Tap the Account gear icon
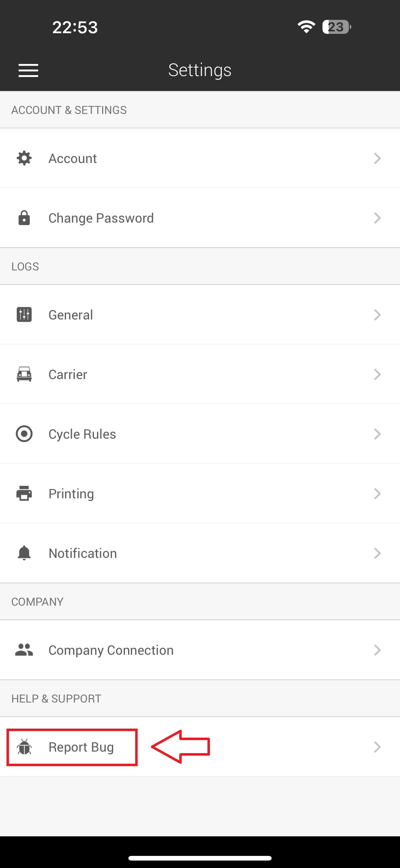400x868 pixels. pyautogui.click(x=24, y=158)
